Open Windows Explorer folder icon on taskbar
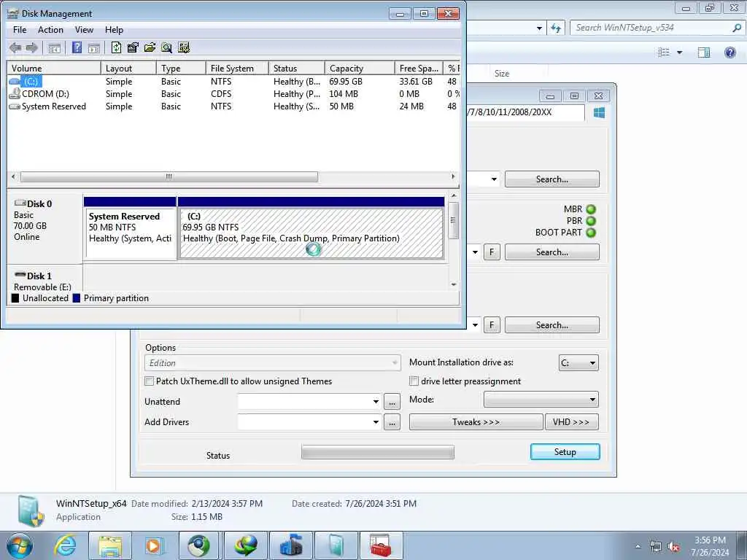The image size is (747, 560). [x=111, y=545]
